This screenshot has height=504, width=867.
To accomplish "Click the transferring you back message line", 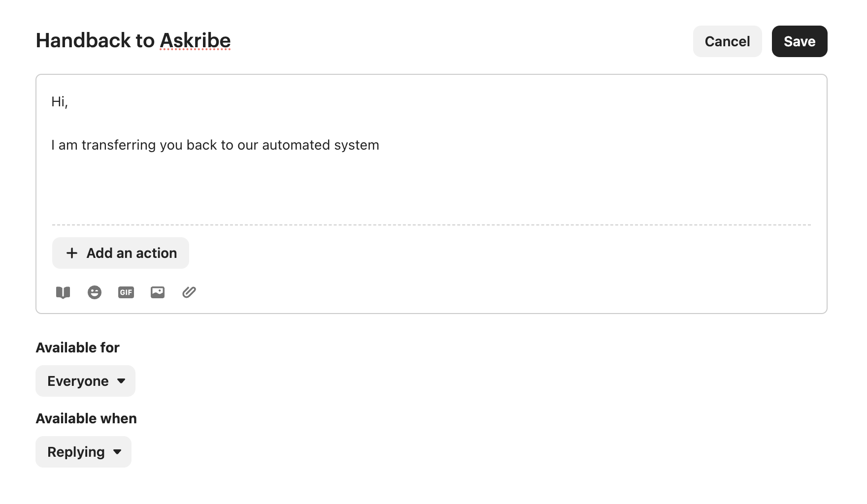I will (215, 145).
